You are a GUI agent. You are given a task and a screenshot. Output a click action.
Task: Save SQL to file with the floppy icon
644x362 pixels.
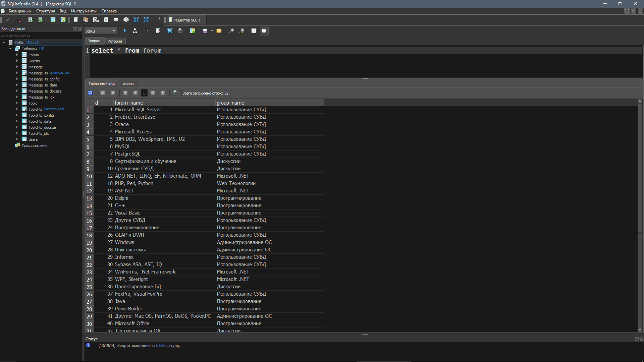click(205, 31)
